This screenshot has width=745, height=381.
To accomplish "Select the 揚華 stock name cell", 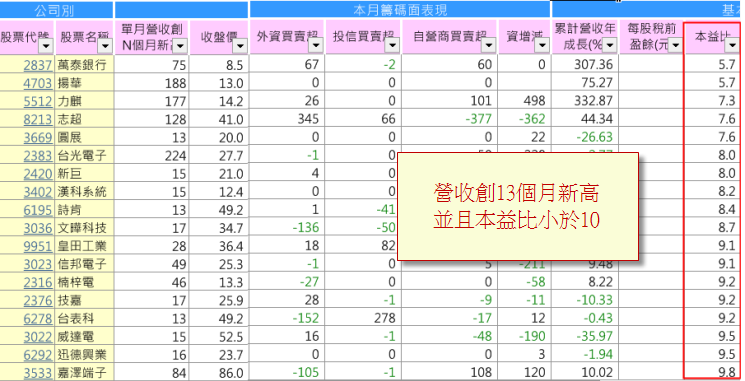I will click(x=84, y=83).
